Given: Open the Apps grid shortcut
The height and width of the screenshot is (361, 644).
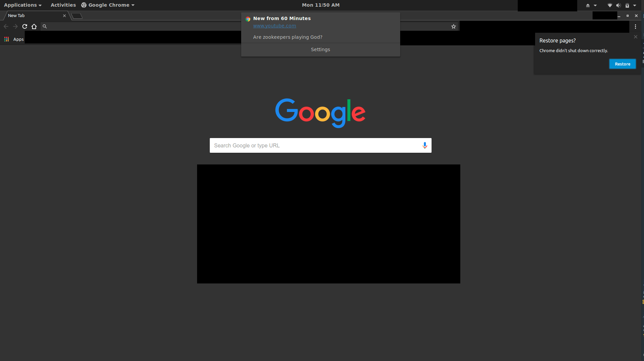Looking at the screenshot, I should click(x=14, y=39).
